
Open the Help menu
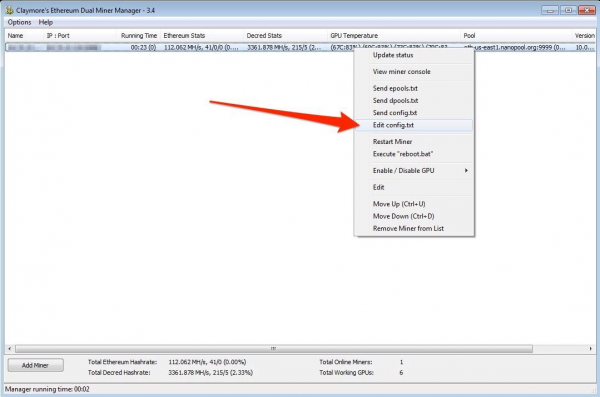point(46,22)
